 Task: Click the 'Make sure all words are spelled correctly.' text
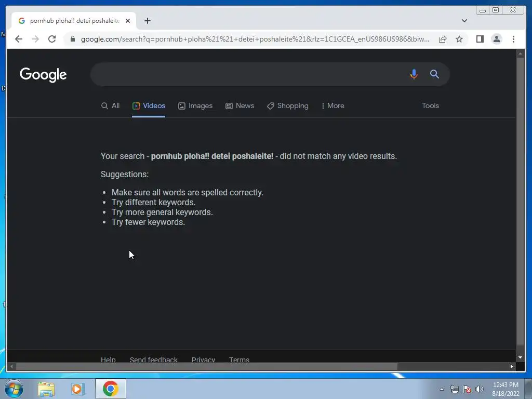187,192
